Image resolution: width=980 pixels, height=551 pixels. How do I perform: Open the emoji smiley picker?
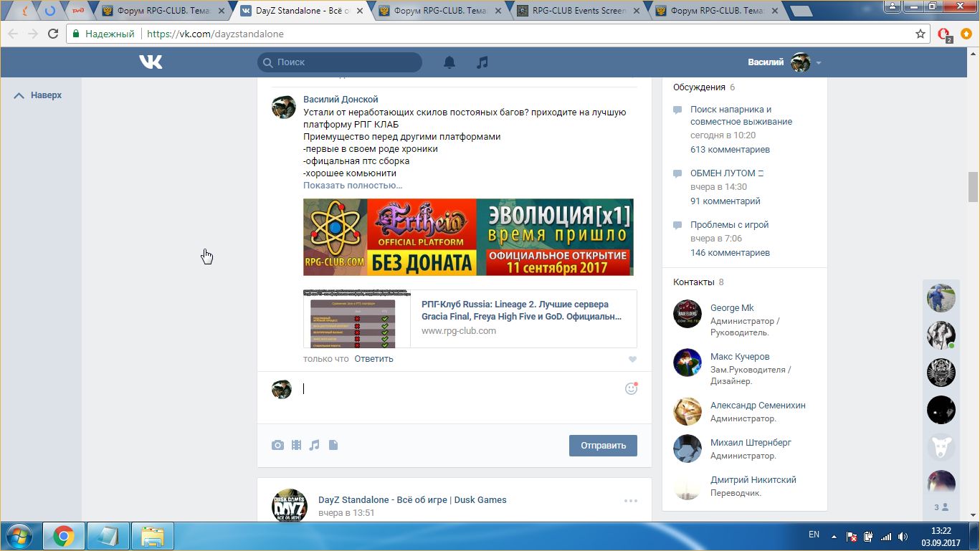[631, 388]
